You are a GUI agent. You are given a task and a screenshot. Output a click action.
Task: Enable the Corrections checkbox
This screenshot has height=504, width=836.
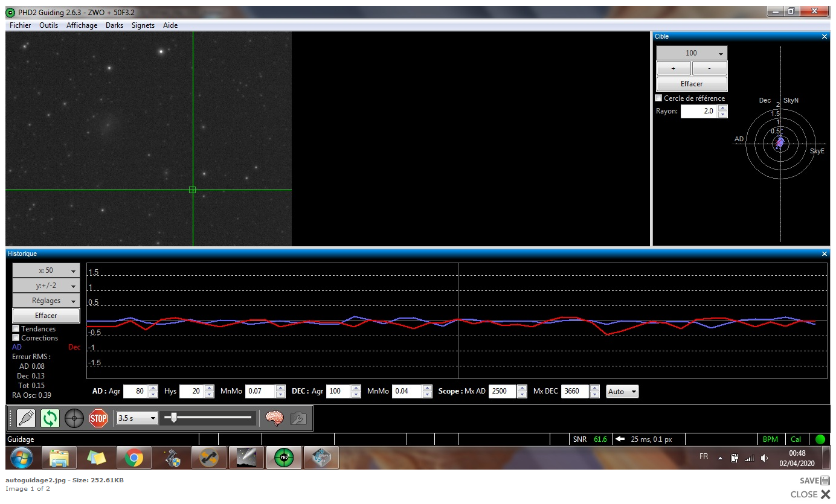16,338
